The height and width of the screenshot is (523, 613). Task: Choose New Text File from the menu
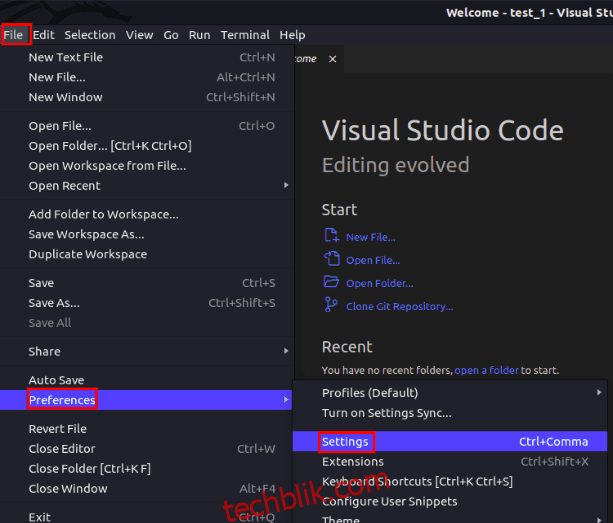(x=146, y=57)
